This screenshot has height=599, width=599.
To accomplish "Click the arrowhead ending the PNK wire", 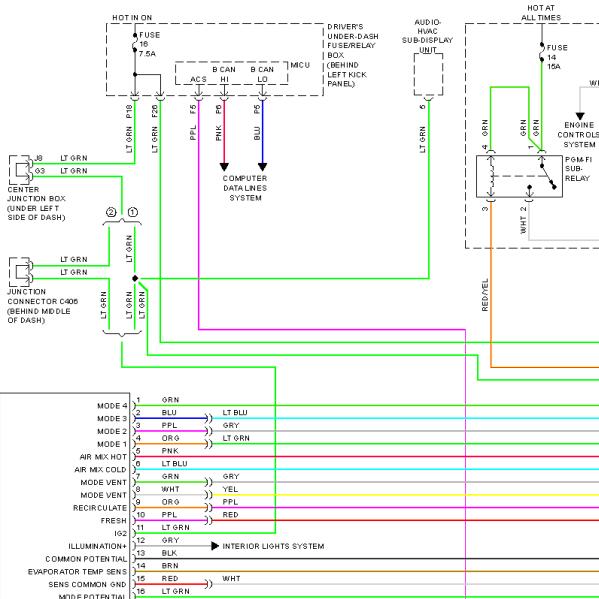I will coord(224,167).
